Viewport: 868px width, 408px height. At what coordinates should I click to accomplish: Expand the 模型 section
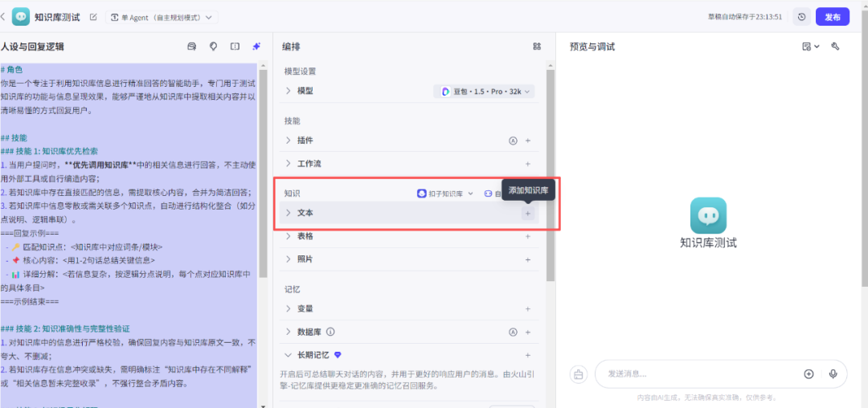[288, 91]
